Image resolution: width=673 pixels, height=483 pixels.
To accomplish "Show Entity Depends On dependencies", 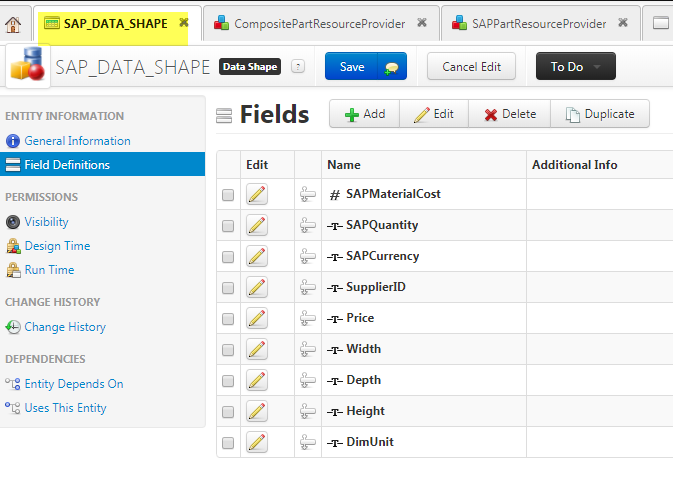I will pos(74,384).
